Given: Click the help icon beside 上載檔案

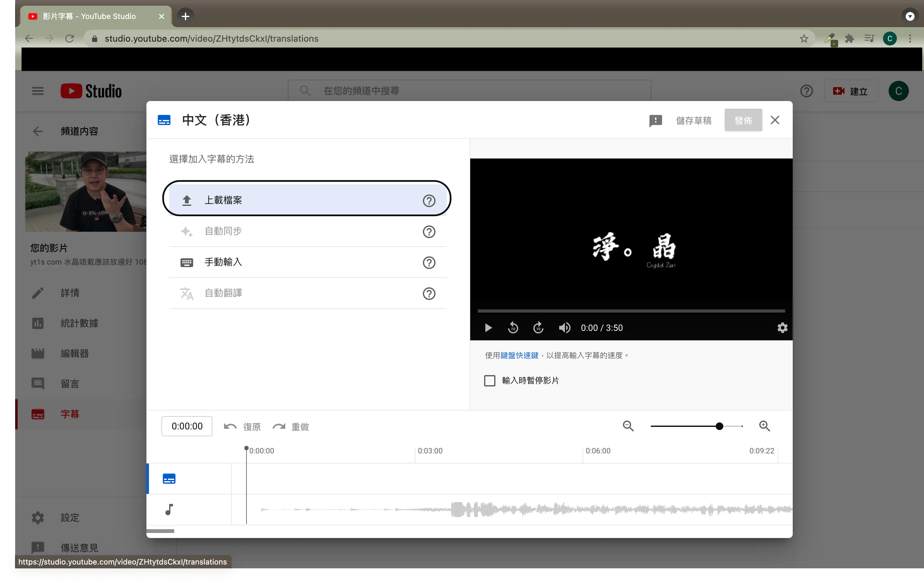Looking at the screenshot, I should click(x=429, y=200).
